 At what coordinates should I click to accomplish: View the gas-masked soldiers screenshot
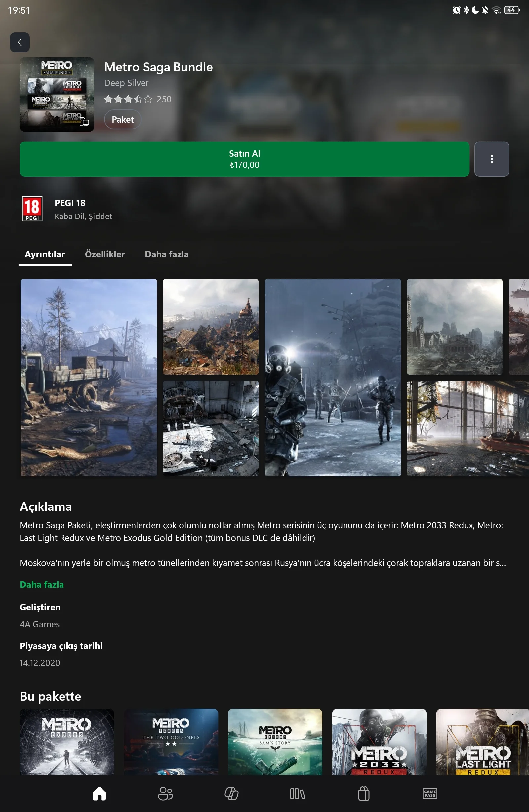[x=333, y=378]
